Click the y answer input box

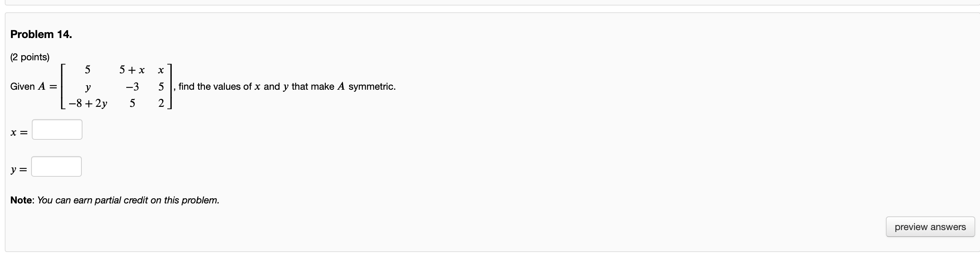(56, 166)
